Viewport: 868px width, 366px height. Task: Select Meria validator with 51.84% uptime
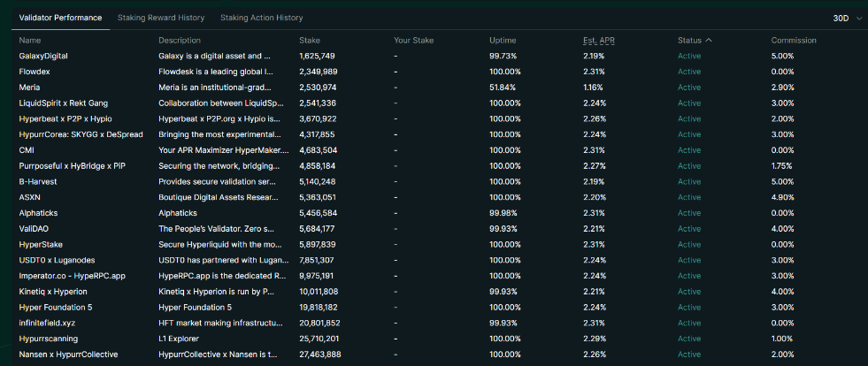coord(29,88)
